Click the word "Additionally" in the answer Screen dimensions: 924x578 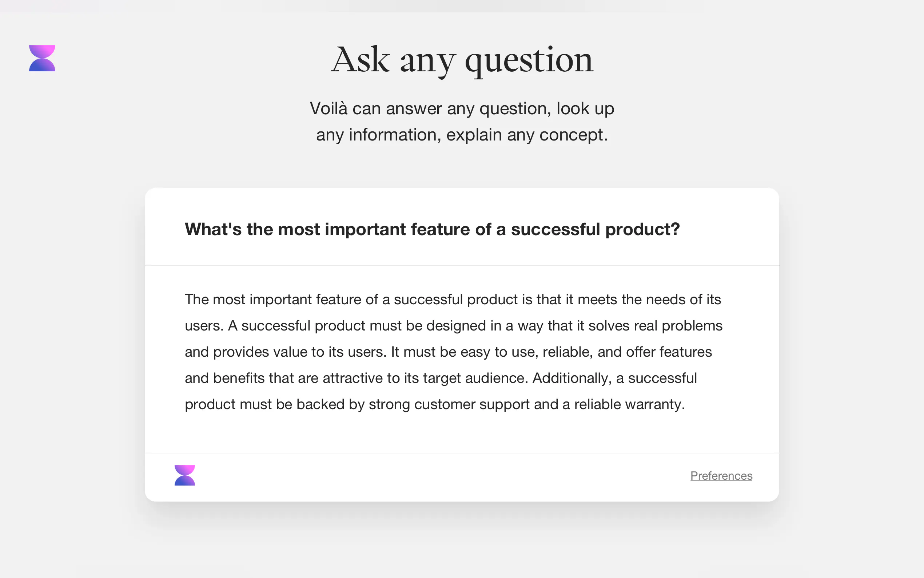pos(571,378)
